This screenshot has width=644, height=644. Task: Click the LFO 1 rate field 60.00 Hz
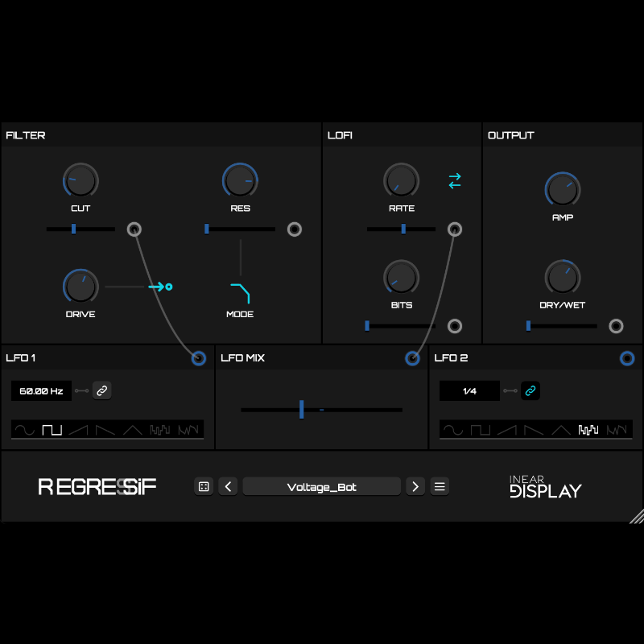(42, 390)
